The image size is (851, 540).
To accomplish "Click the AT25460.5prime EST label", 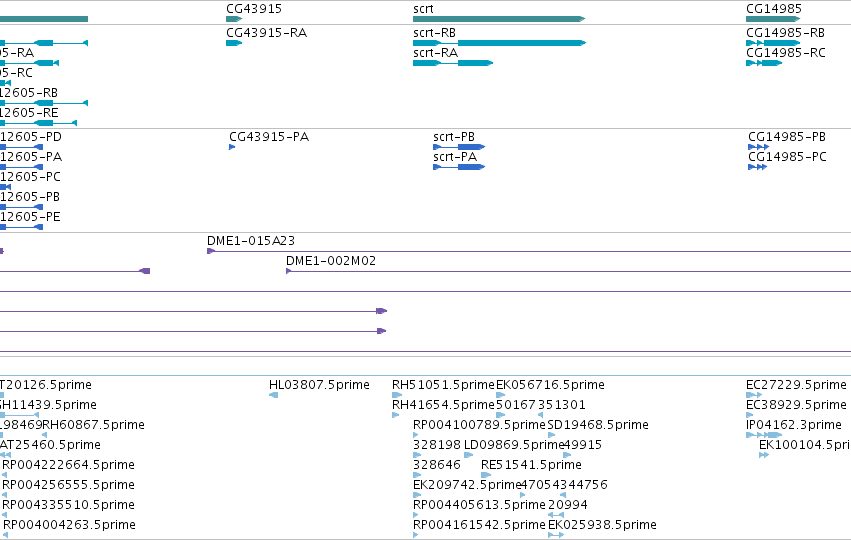I will tap(50, 445).
